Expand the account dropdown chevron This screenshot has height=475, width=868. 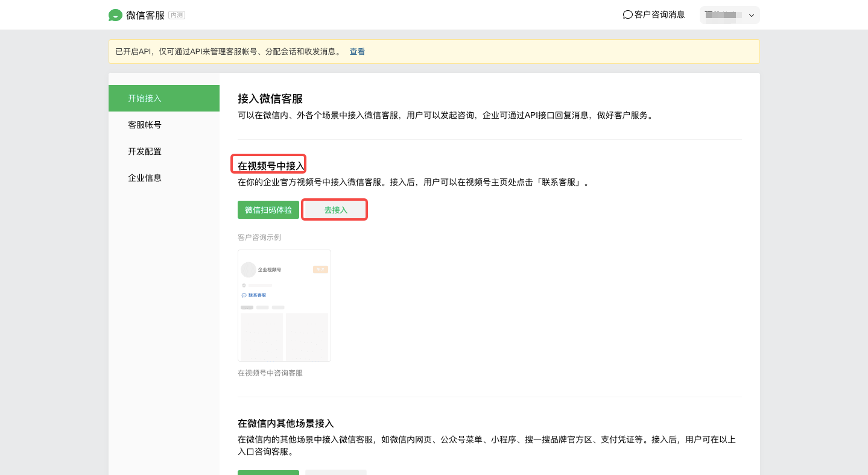click(x=752, y=15)
